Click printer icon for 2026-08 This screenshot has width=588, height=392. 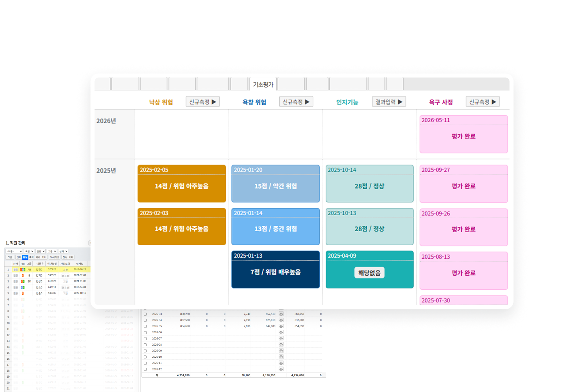(281, 345)
